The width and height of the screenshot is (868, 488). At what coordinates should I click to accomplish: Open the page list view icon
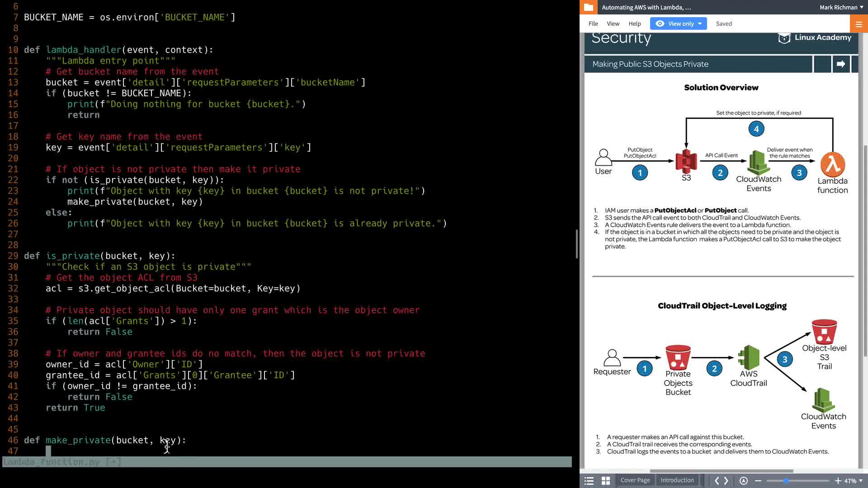pyautogui.click(x=589, y=481)
